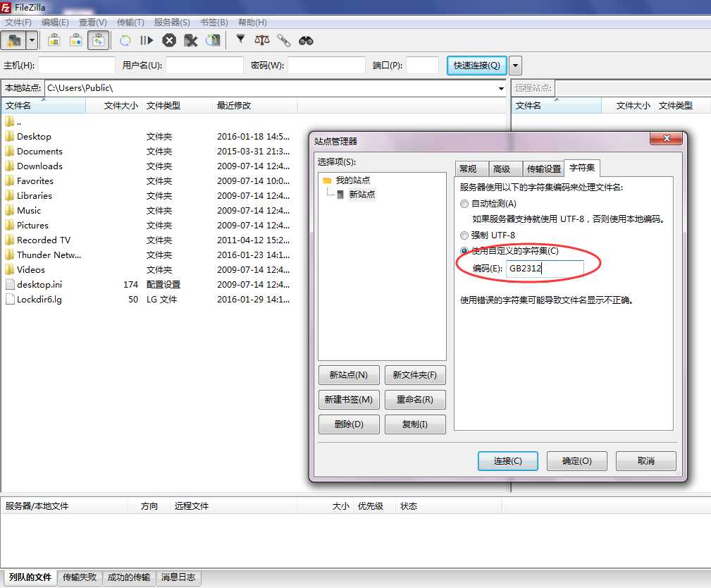
Task: Expand the Site Manager dropdown arrow in toolbar
Action: [x=32, y=41]
